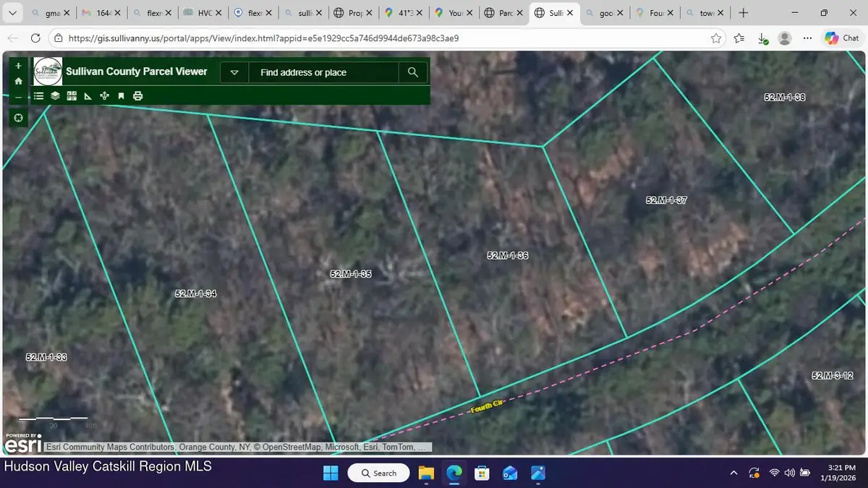Open the Legend panel
This screenshot has height=488, width=868.
pos(38,95)
